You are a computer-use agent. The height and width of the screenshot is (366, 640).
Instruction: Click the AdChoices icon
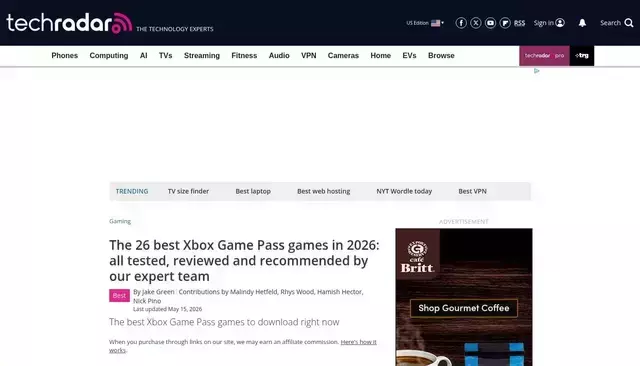(x=536, y=71)
